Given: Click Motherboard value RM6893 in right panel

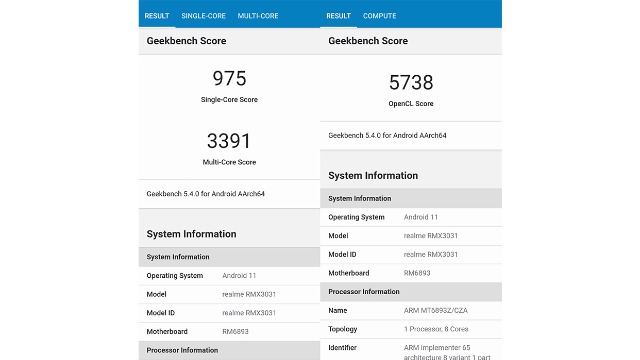Looking at the screenshot, I should pos(417,273).
